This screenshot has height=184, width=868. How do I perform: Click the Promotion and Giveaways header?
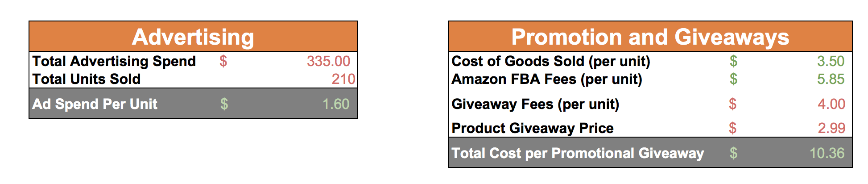(x=650, y=37)
